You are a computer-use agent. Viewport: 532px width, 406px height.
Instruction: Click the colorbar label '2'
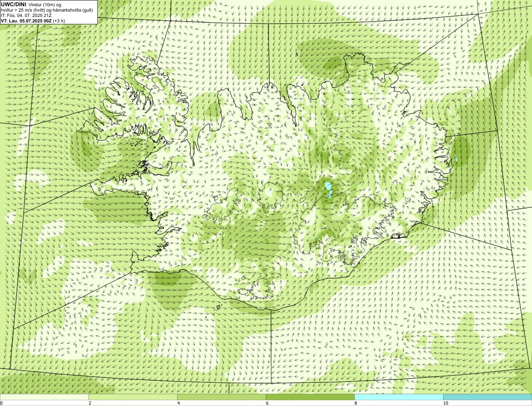coord(90,403)
